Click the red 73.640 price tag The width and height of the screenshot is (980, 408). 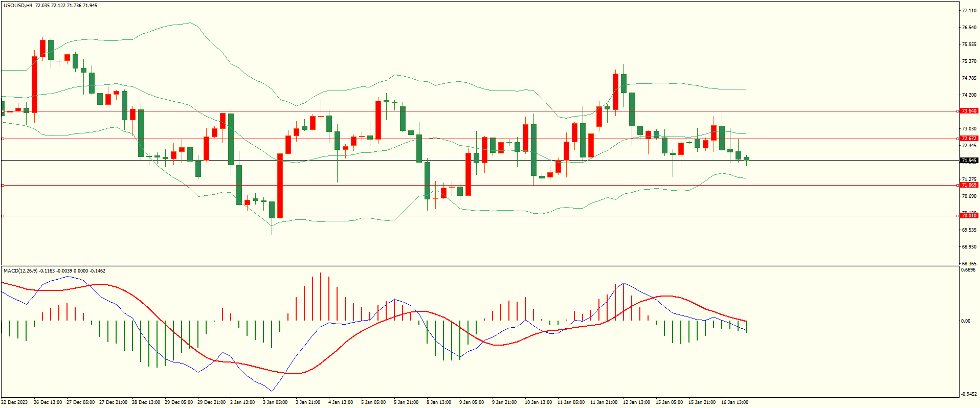click(x=969, y=111)
